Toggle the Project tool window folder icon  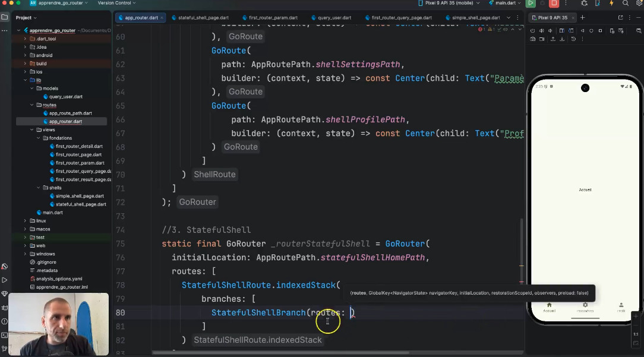tap(5, 17)
